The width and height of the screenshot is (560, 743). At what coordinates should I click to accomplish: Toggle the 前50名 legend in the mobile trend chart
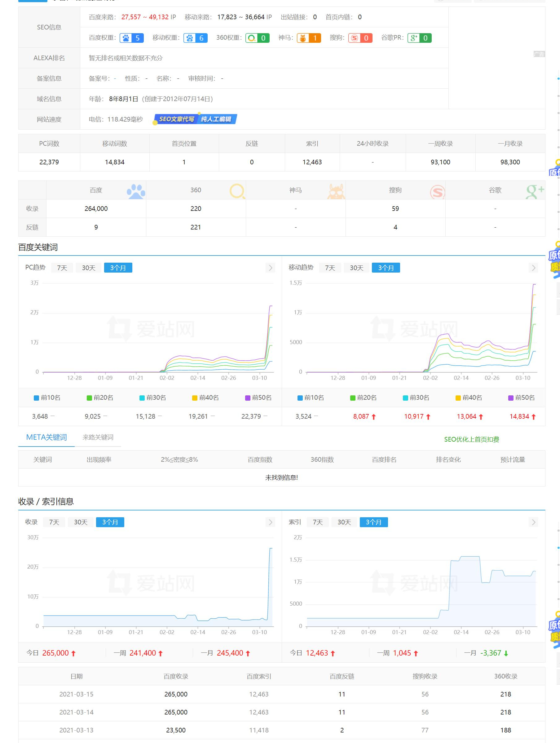[x=521, y=398]
